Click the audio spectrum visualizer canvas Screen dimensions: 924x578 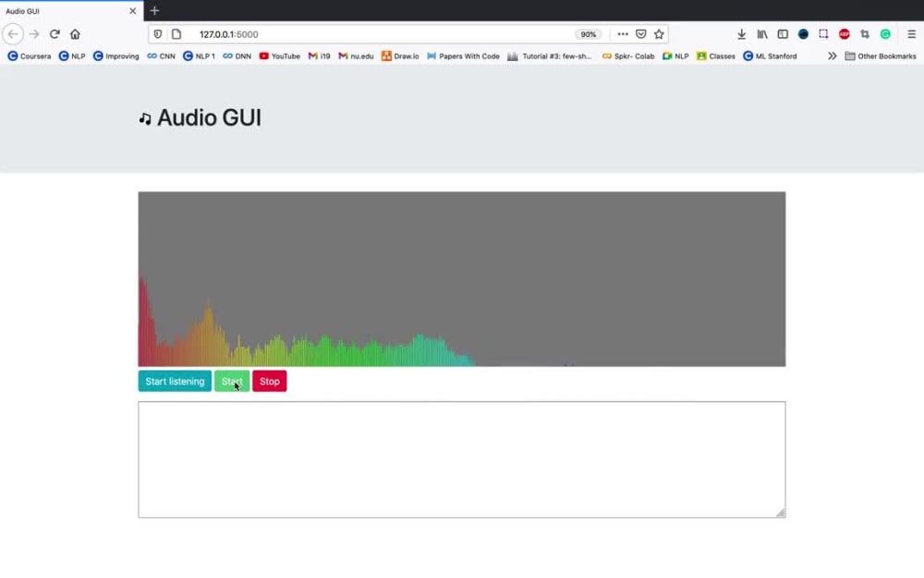click(x=462, y=279)
